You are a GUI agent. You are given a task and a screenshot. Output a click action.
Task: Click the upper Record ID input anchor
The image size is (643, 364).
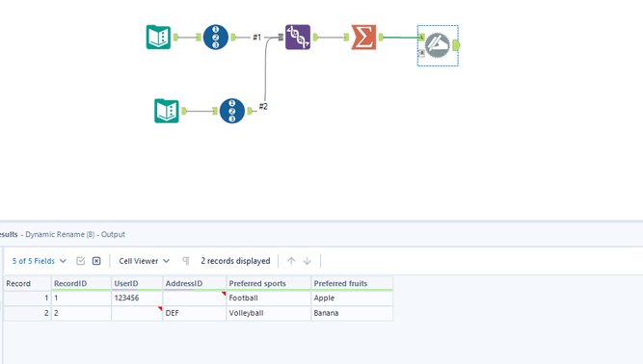199,38
